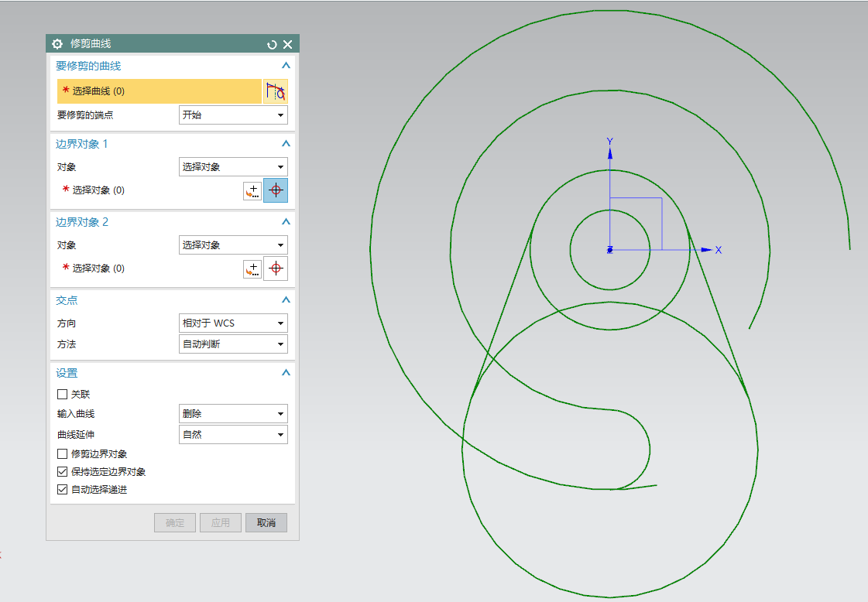
Task: Collapse the 设置 section
Action: [286, 372]
